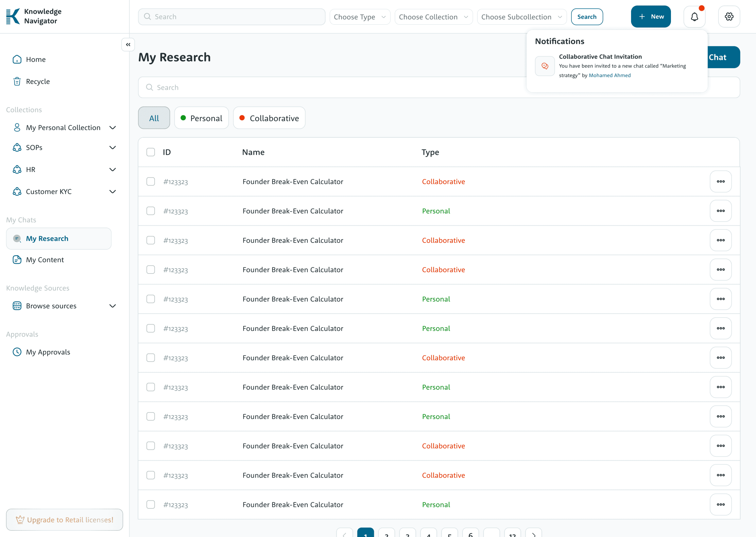
Task: Check the first Founder Break-Even Calculator row
Action: (x=151, y=181)
